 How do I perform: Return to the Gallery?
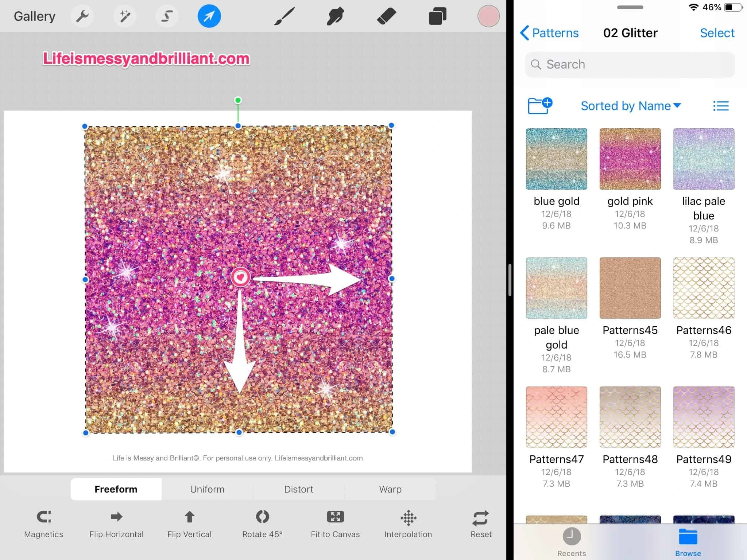35,16
